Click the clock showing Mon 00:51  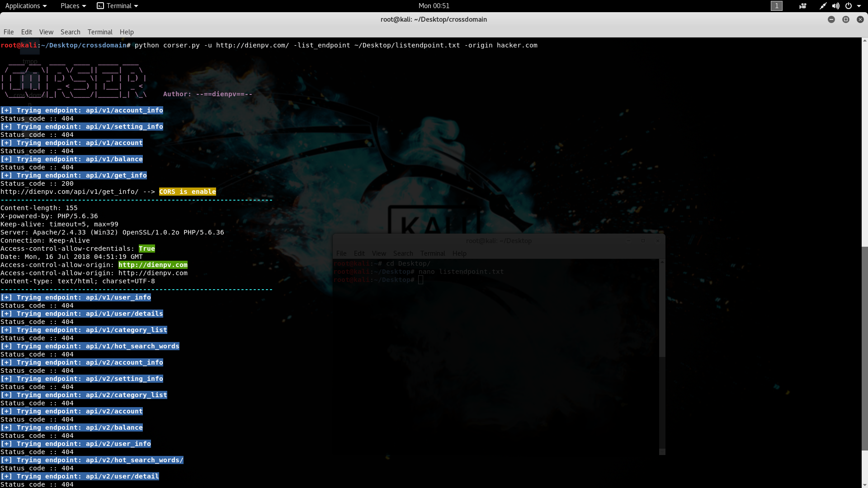pyautogui.click(x=434, y=6)
